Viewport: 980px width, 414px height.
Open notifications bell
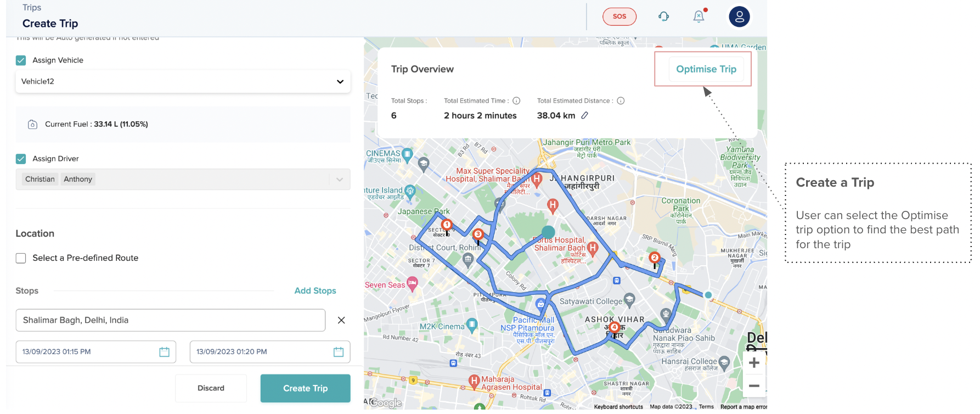coord(699,16)
